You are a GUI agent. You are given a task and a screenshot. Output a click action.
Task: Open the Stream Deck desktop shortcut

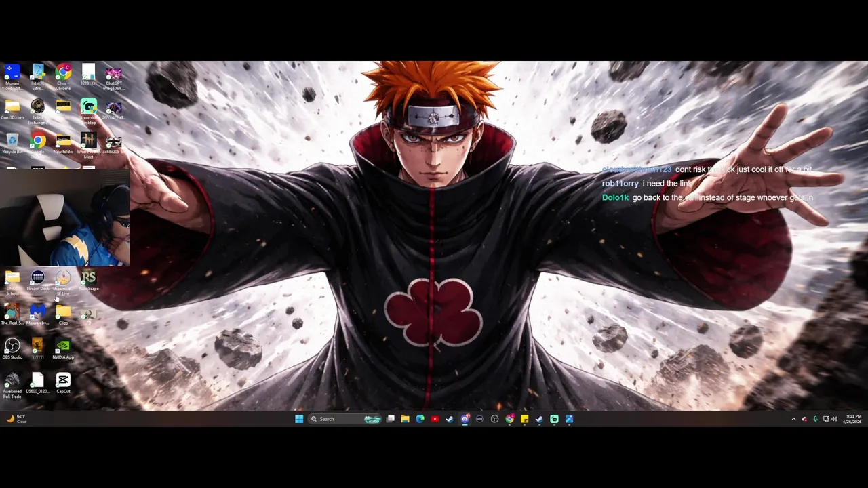pos(38,281)
